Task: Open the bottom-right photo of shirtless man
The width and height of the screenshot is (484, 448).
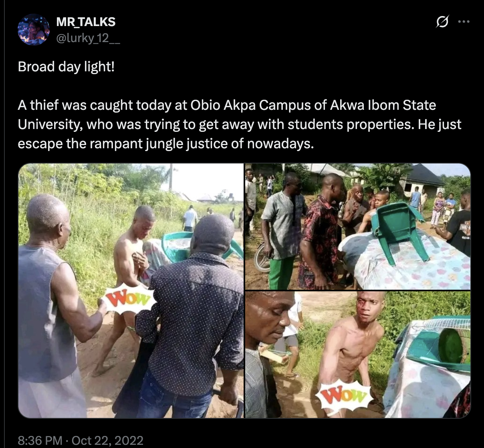Action: click(358, 355)
